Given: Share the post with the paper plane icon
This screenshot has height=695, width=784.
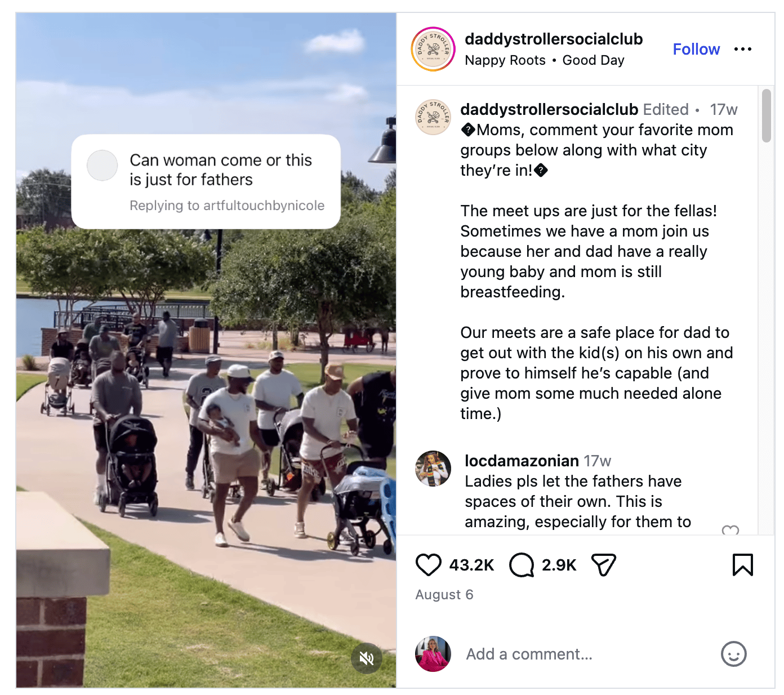Looking at the screenshot, I should (603, 565).
